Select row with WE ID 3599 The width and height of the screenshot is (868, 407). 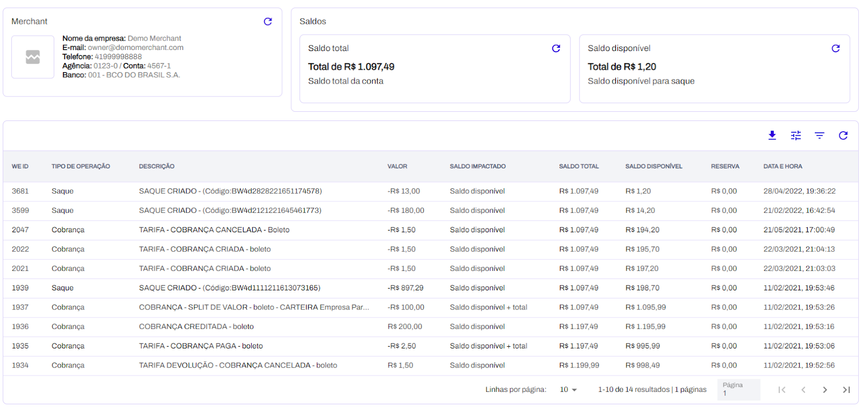(431, 211)
